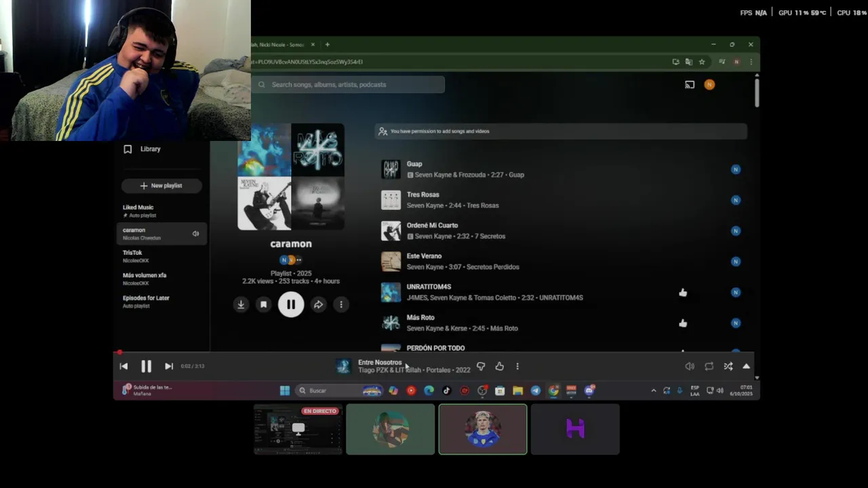Open File Explorer from the taskbar
Screen dimensions: 868x488
517,390
